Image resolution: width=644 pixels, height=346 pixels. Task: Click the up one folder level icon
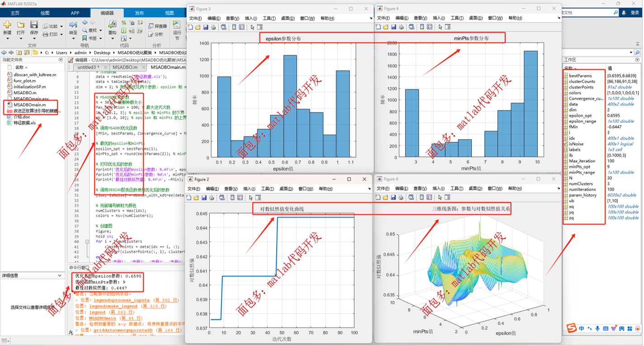pos(19,52)
